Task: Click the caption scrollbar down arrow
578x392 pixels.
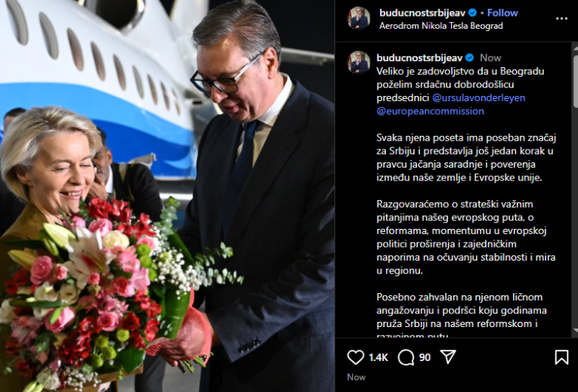Action: click(x=575, y=331)
